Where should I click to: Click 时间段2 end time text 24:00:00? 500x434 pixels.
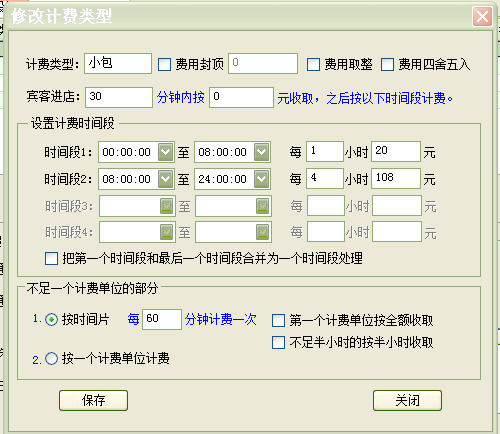(x=223, y=179)
